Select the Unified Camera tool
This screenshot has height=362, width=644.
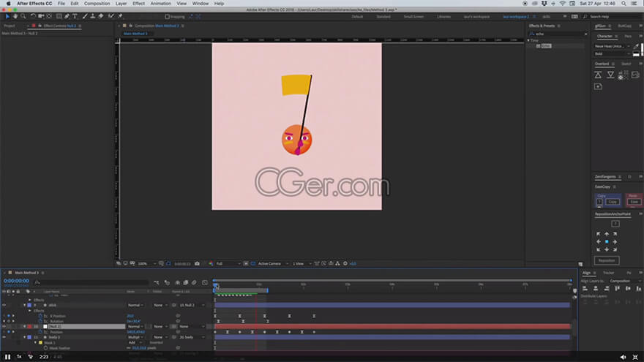click(x=41, y=16)
